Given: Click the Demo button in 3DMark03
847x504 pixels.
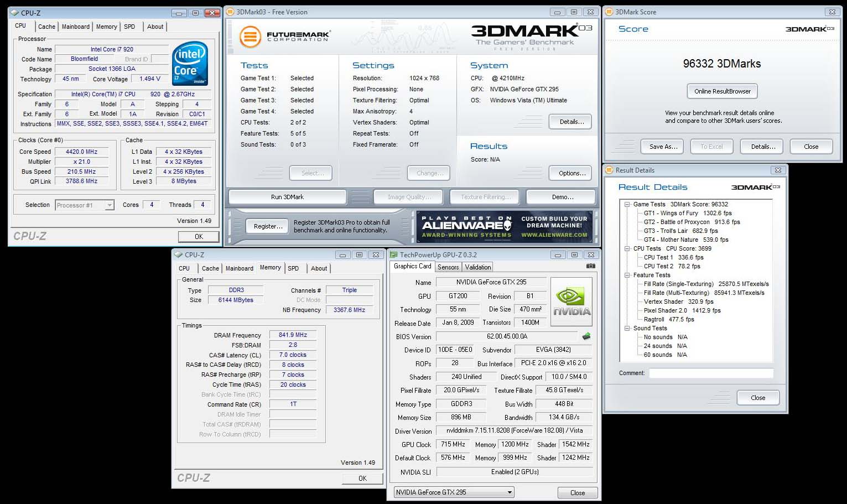Looking at the screenshot, I should coord(562,197).
